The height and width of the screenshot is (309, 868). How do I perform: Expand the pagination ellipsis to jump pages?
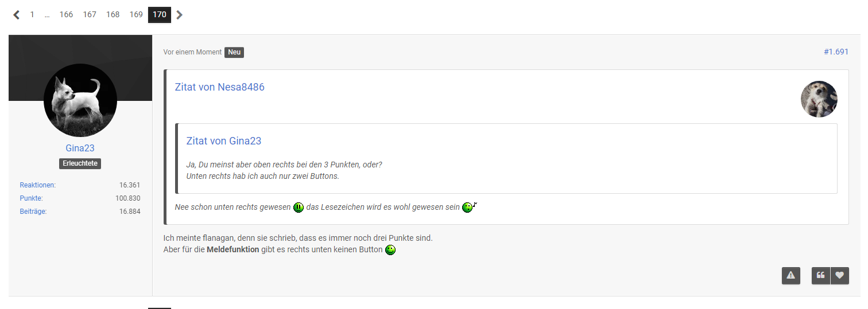pyautogui.click(x=47, y=15)
